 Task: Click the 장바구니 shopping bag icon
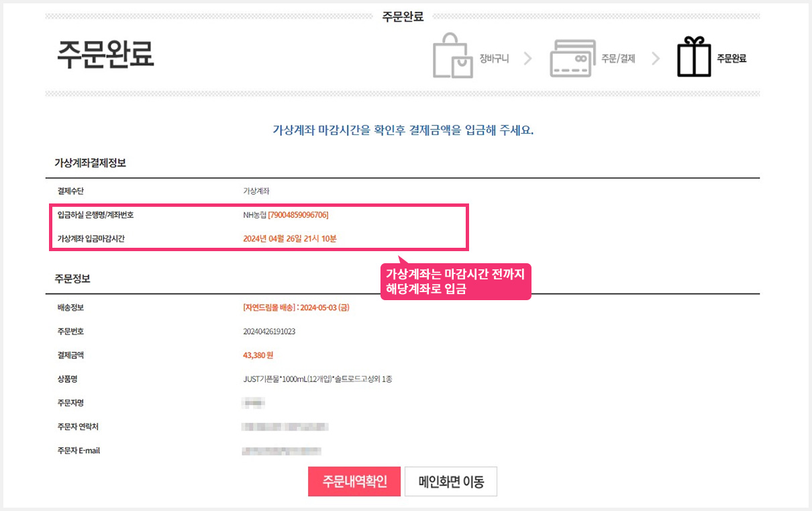point(451,57)
